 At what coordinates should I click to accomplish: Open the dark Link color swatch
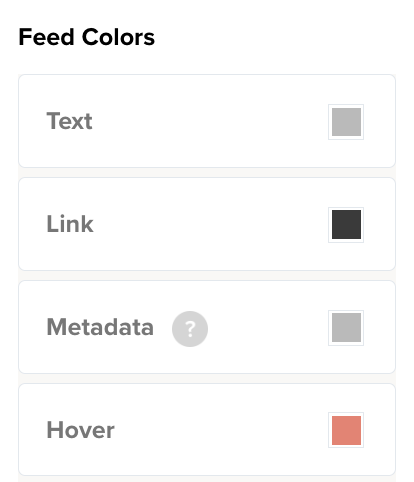(346, 225)
